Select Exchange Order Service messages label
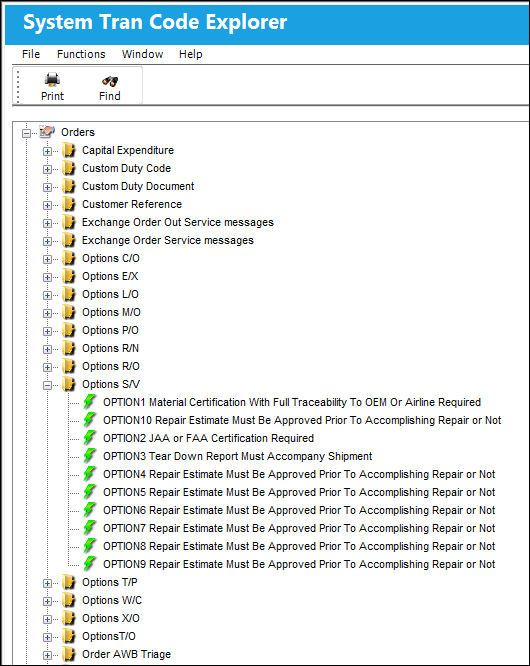This screenshot has height=666, width=530. (x=168, y=240)
